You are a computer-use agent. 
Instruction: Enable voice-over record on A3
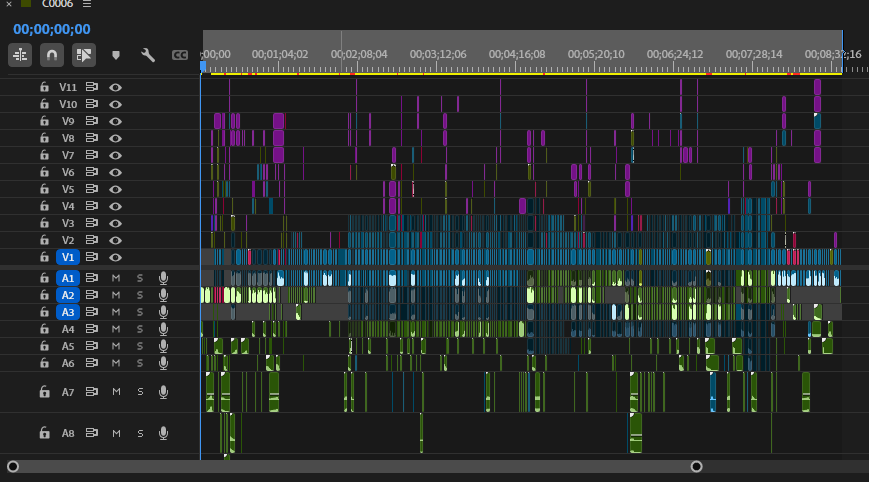pos(163,312)
